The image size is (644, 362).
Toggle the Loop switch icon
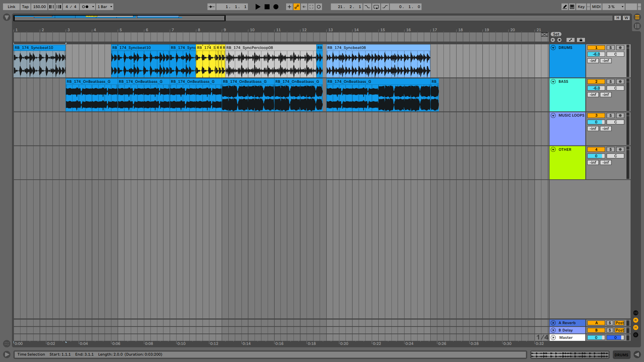pyautogui.click(x=376, y=7)
